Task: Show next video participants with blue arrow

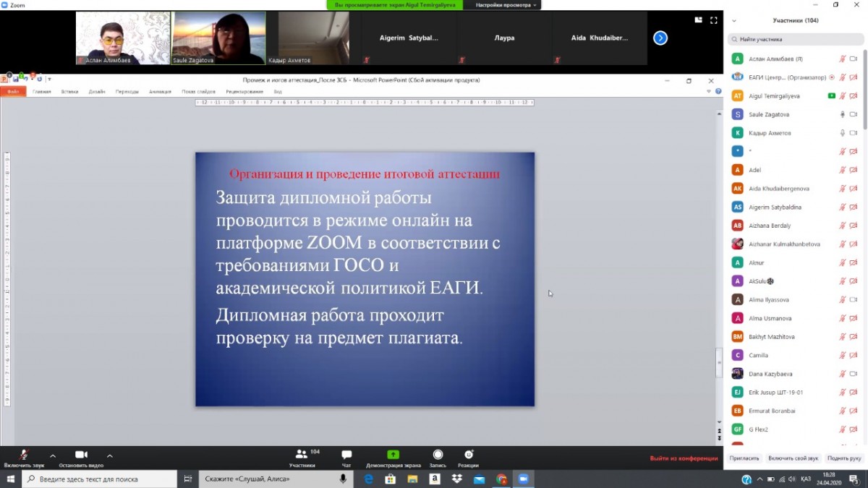Action: coord(660,38)
